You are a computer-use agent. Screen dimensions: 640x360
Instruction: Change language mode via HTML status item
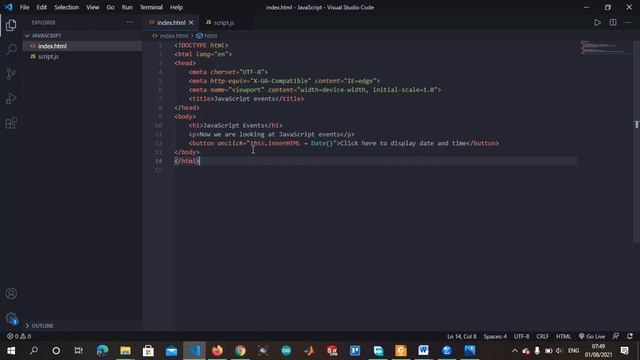pos(563,336)
